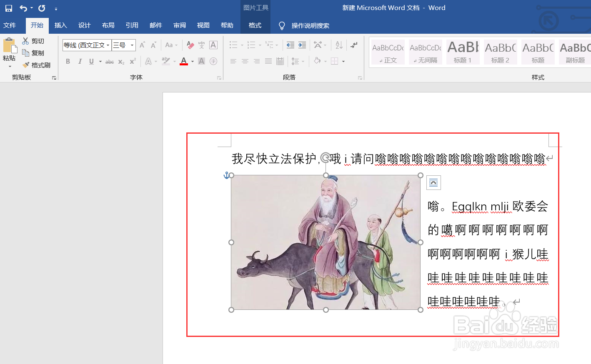
Task: Open the 审阅 tab
Action: (x=180, y=25)
